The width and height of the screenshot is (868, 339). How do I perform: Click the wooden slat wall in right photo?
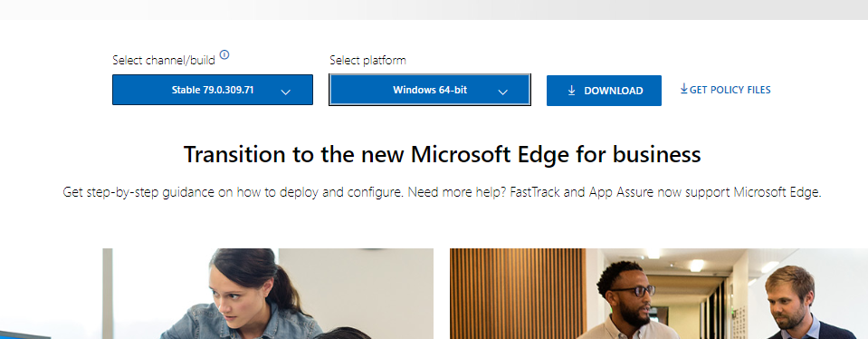tap(518, 294)
